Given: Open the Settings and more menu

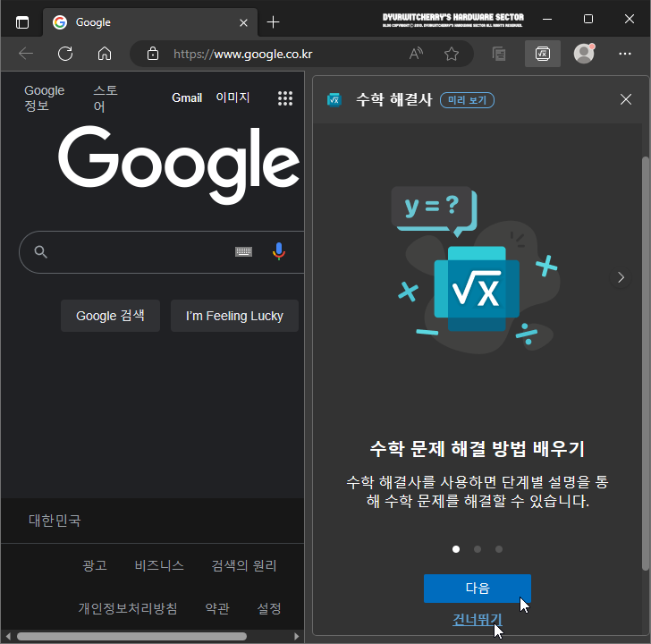Looking at the screenshot, I should (625, 54).
